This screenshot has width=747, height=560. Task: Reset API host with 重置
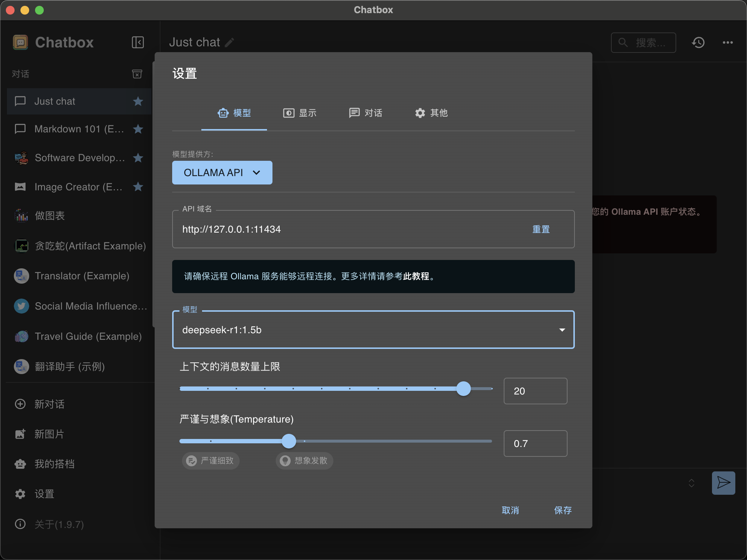(x=541, y=229)
